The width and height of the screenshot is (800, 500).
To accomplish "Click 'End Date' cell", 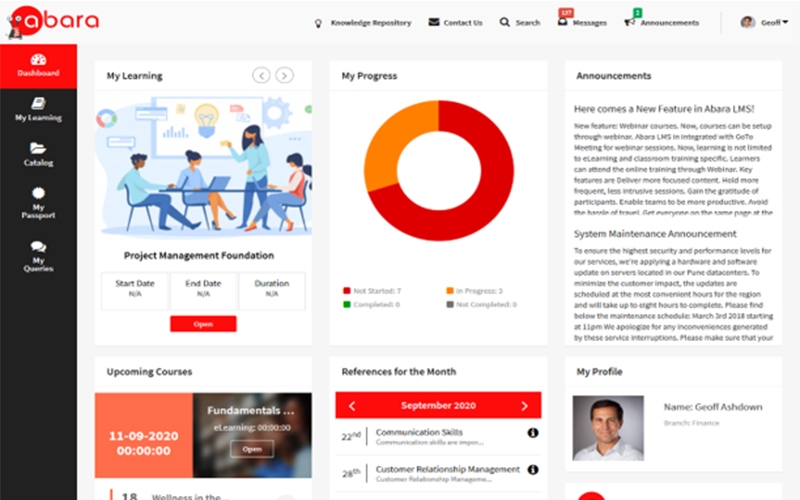I will click(x=203, y=291).
